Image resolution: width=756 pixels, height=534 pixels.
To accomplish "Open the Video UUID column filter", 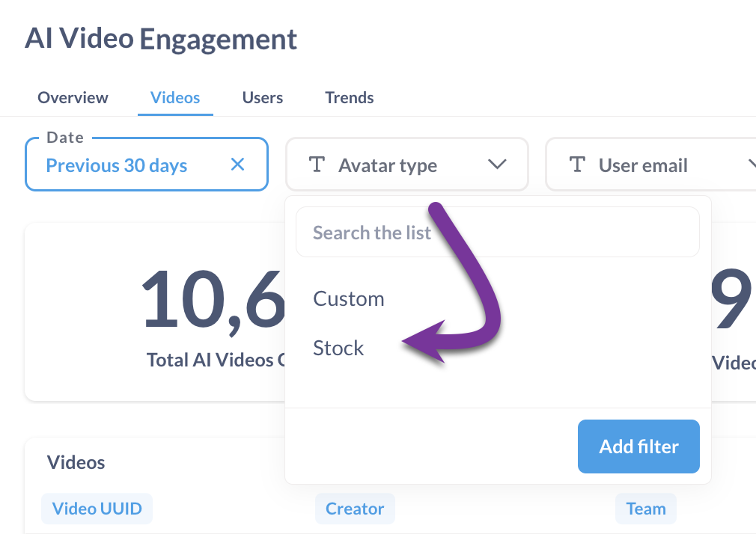I will [x=97, y=508].
